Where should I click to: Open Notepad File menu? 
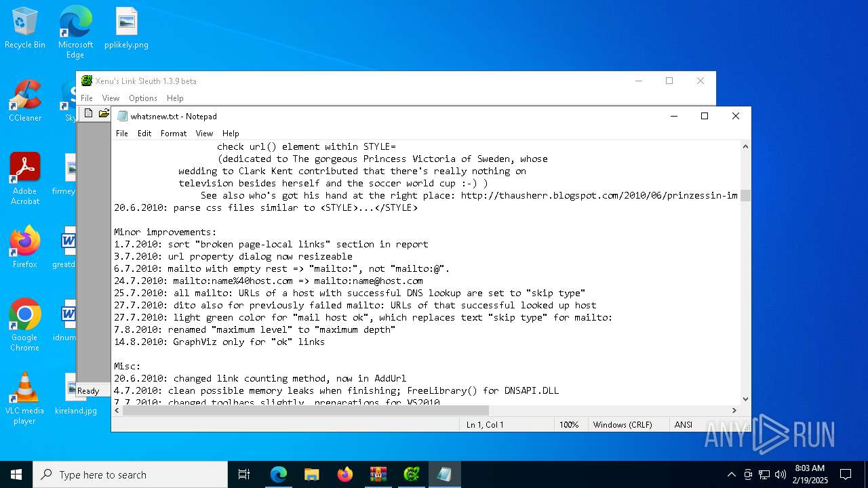coord(122,134)
